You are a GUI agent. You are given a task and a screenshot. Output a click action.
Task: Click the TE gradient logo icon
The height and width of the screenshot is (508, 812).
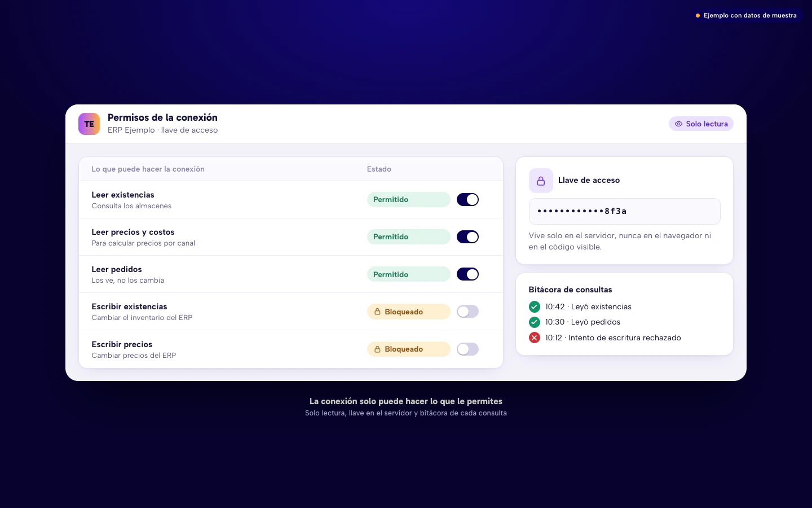(x=89, y=124)
